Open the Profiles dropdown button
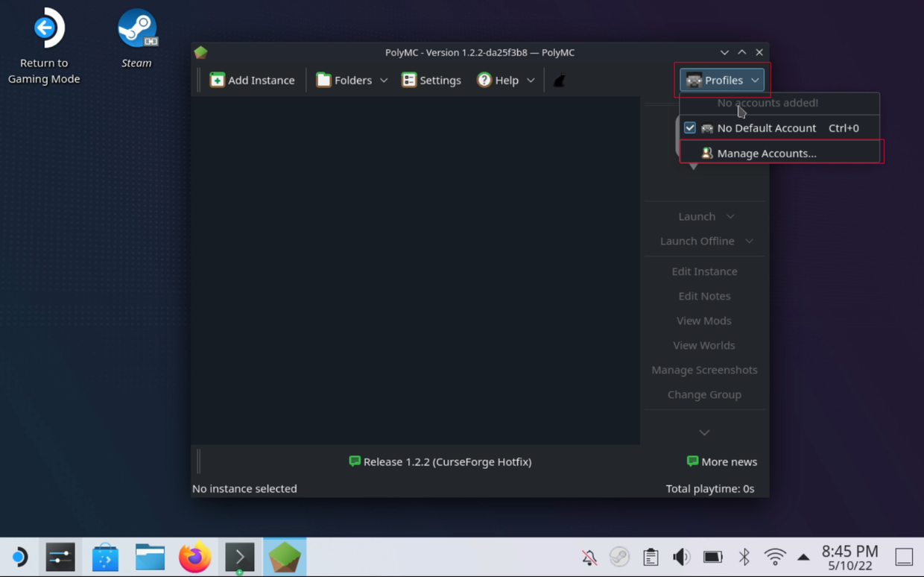 tap(722, 80)
